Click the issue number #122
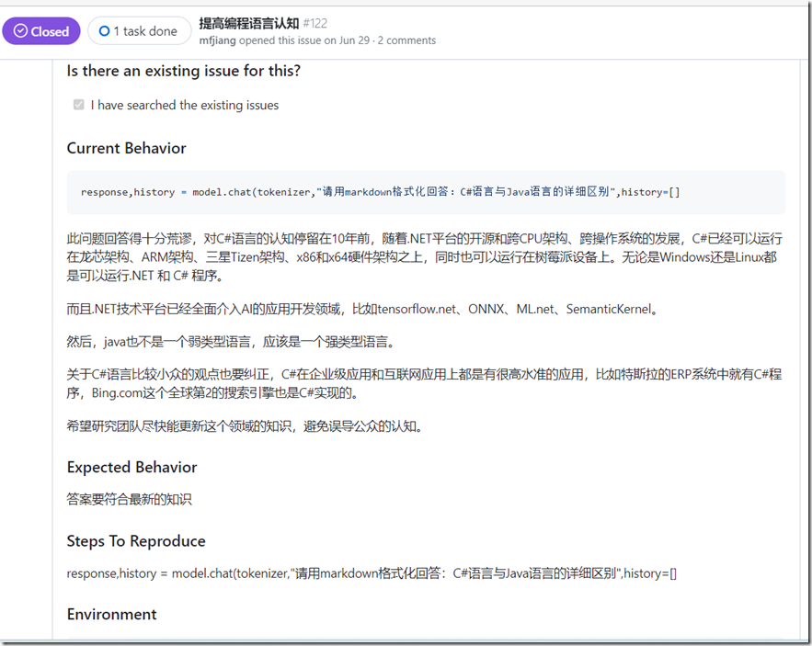812x646 pixels. (315, 23)
